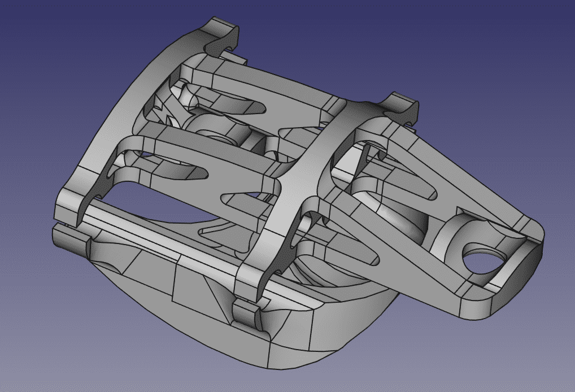
Task: Click empty background in the bottom-left corner
Action: point(34,361)
